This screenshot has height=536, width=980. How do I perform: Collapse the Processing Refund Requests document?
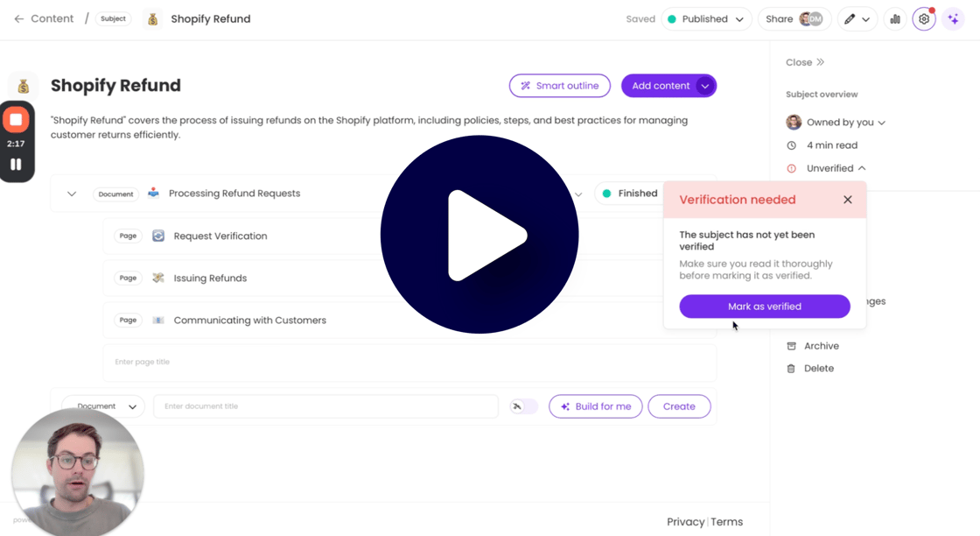click(72, 194)
